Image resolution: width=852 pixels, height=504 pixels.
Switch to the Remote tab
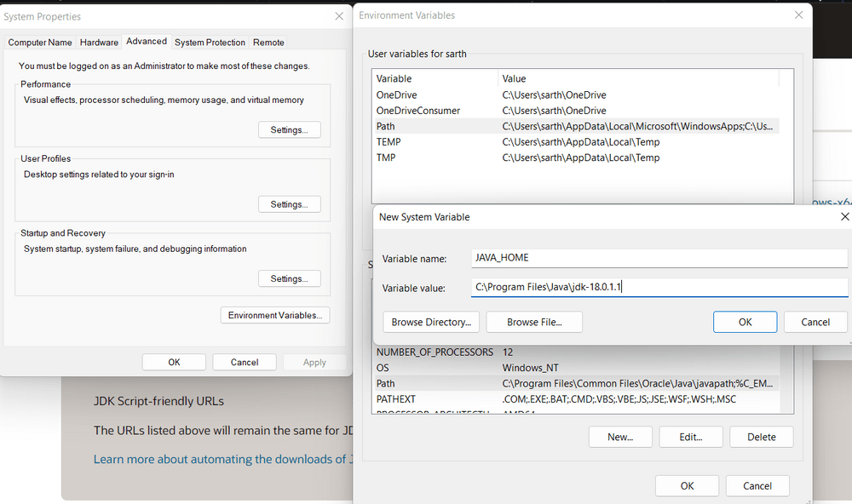(268, 42)
